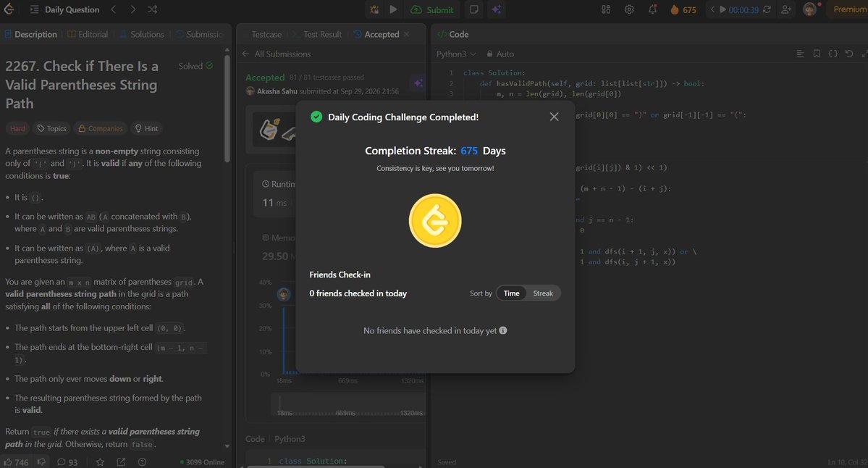Open settings gear icon

click(x=629, y=9)
